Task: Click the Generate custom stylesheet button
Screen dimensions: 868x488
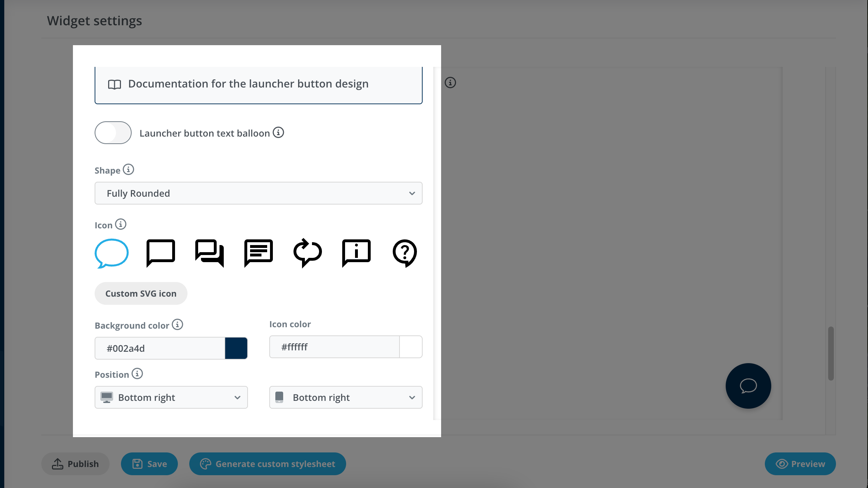Action: [268, 463]
